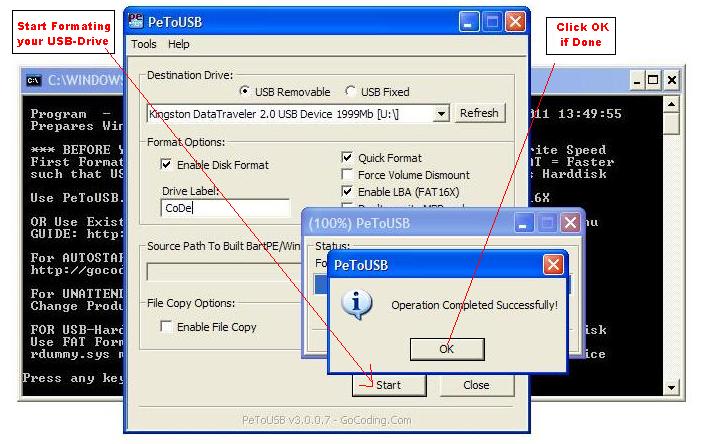706x444 pixels.
Task: Toggle Enable Disk Format checkbox
Action: click(166, 164)
